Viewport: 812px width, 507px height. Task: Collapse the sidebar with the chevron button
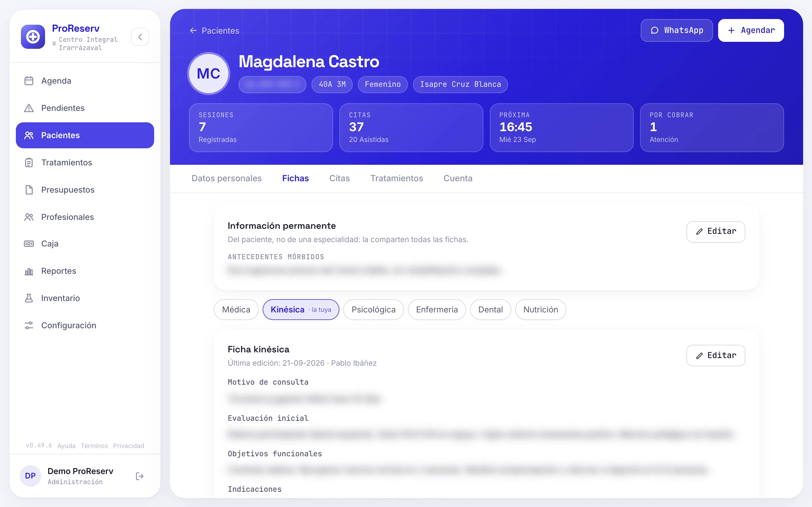(x=140, y=37)
